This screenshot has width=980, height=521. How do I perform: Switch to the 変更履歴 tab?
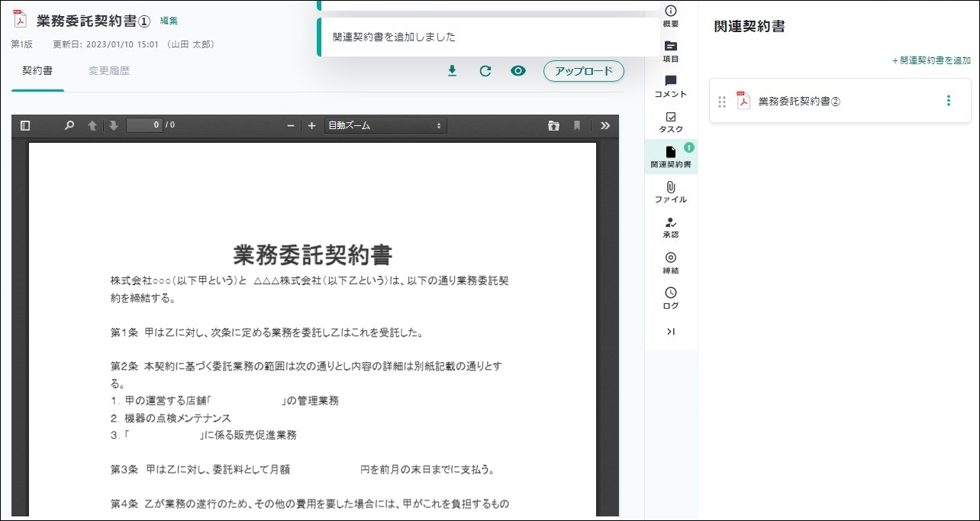pyautogui.click(x=109, y=71)
